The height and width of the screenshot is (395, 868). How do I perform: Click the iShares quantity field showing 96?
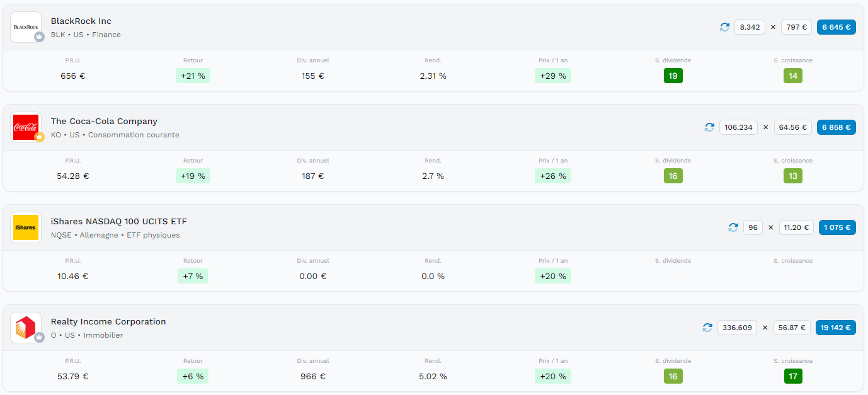(753, 227)
